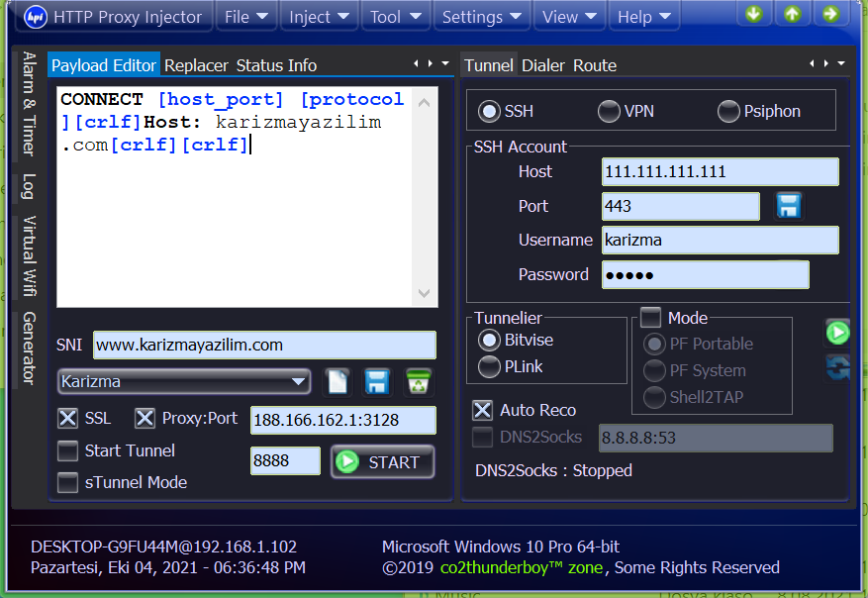Switch to the Payload Editor tab

click(x=104, y=65)
